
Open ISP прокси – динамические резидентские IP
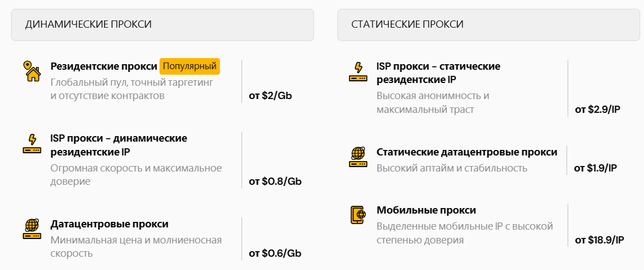point(119,144)
